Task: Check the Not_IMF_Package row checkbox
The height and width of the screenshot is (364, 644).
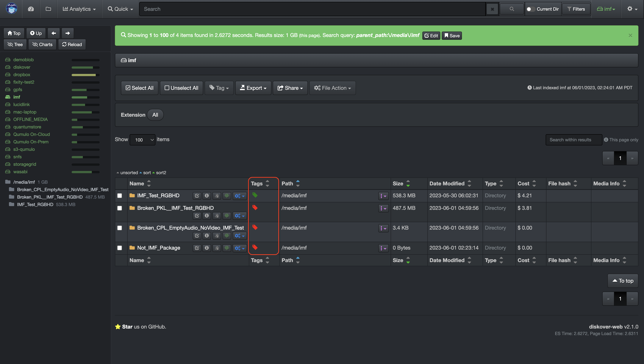Action: 120,248
